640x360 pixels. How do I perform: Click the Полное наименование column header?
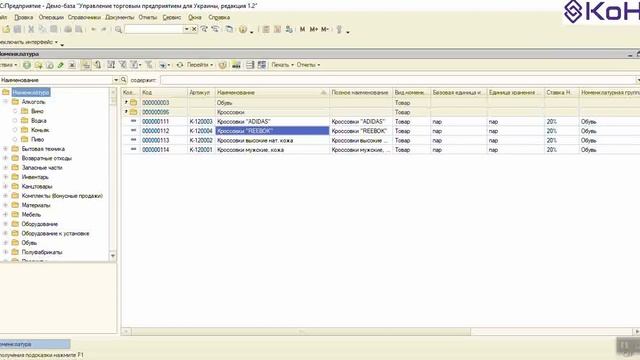pos(361,93)
